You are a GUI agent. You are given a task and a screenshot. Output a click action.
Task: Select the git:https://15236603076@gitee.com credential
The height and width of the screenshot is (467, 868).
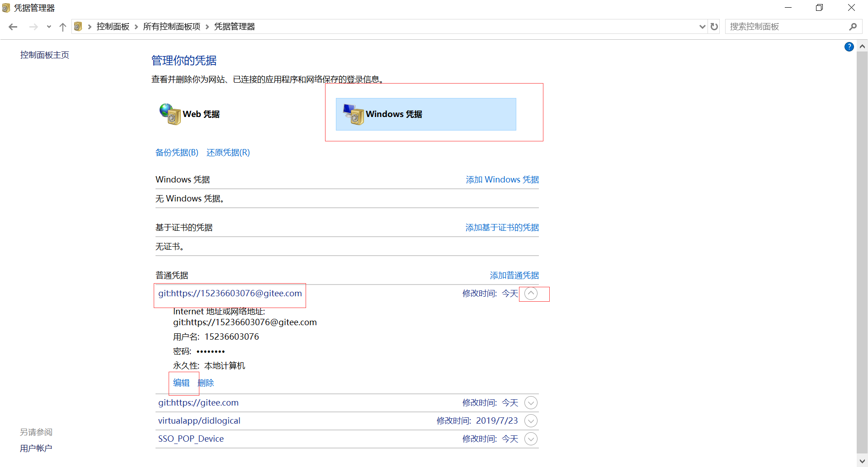click(x=230, y=294)
